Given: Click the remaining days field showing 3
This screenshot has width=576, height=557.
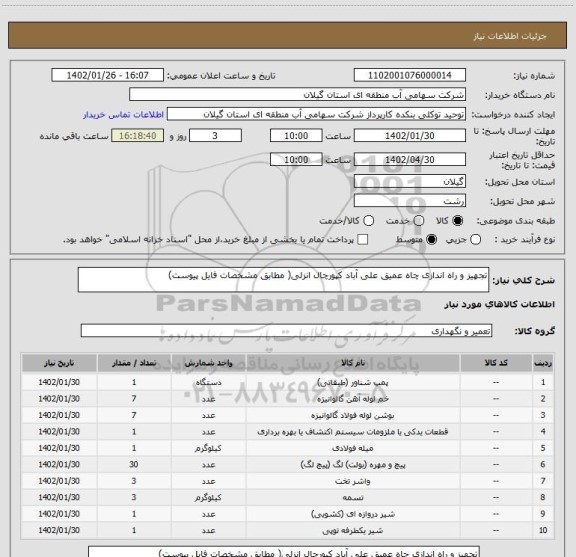Looking at the screenshot, I should (215, 136).
